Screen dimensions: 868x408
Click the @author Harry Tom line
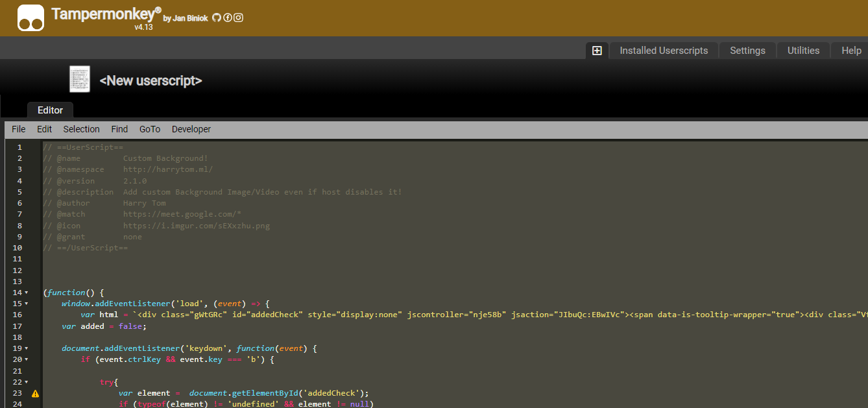(x=104, y=203)
